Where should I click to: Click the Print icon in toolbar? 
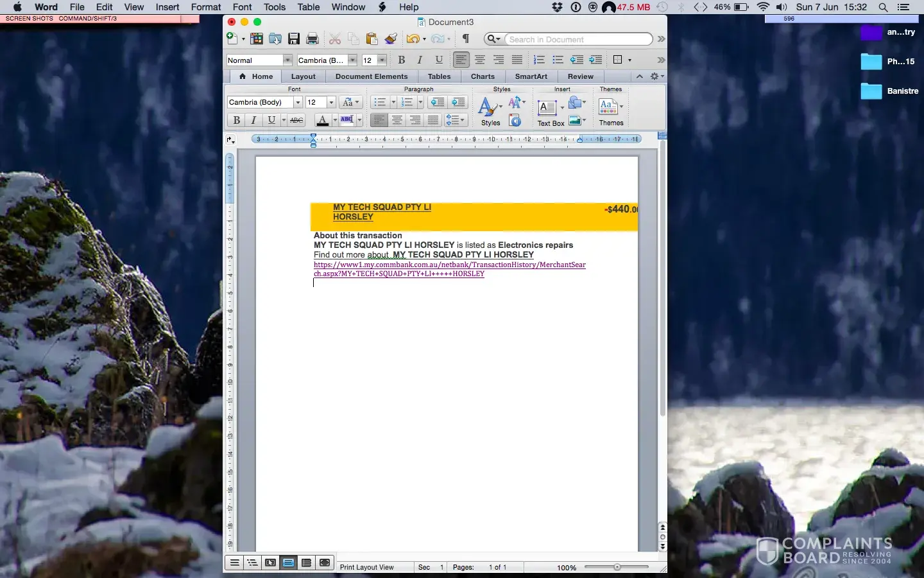pyautogui.click(x=312, y=39)
